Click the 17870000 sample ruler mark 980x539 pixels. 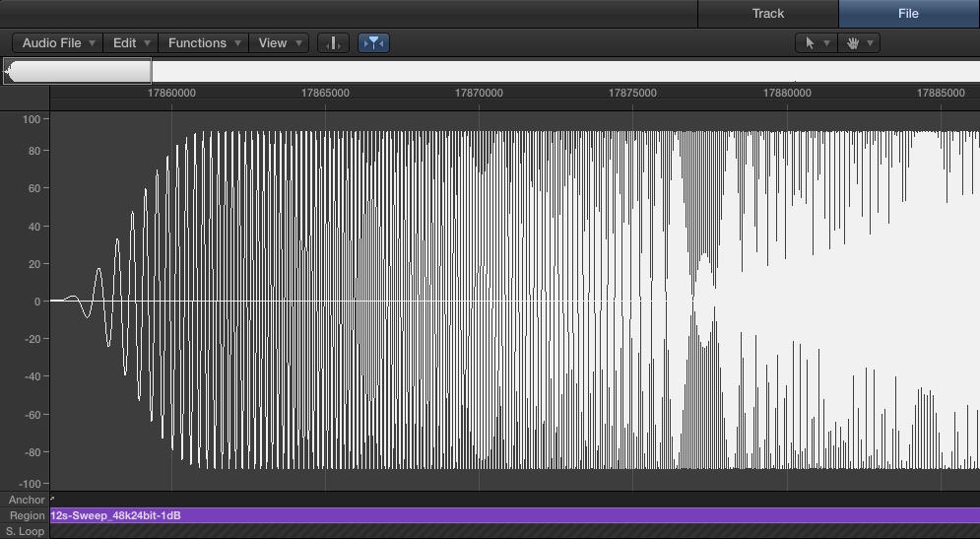coord(479,94)
